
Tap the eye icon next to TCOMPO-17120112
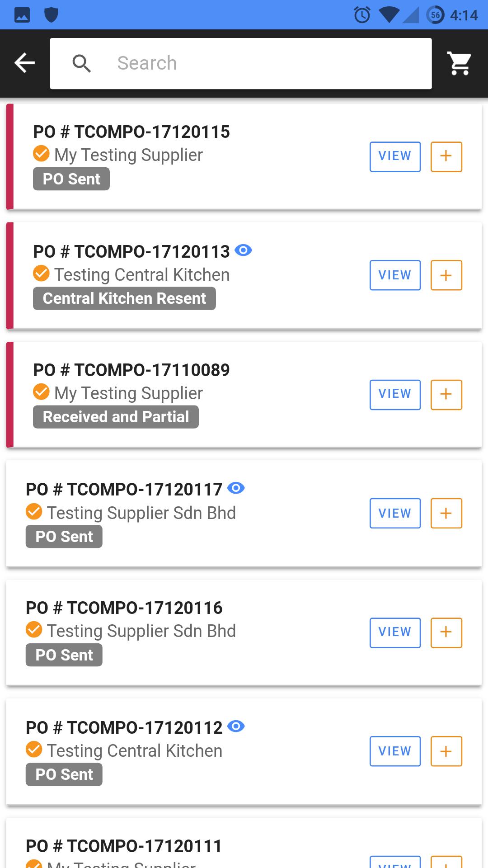tap(236, 726)
